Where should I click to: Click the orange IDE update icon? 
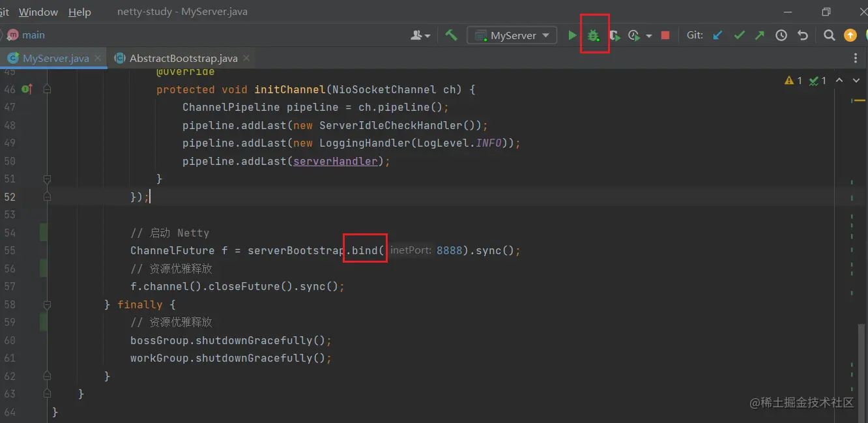point(850,35)
